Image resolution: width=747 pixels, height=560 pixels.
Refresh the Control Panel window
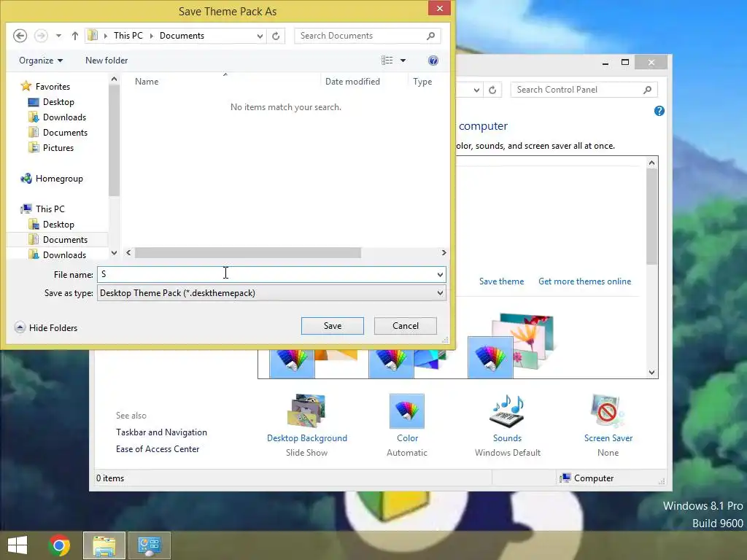[492, 90]
